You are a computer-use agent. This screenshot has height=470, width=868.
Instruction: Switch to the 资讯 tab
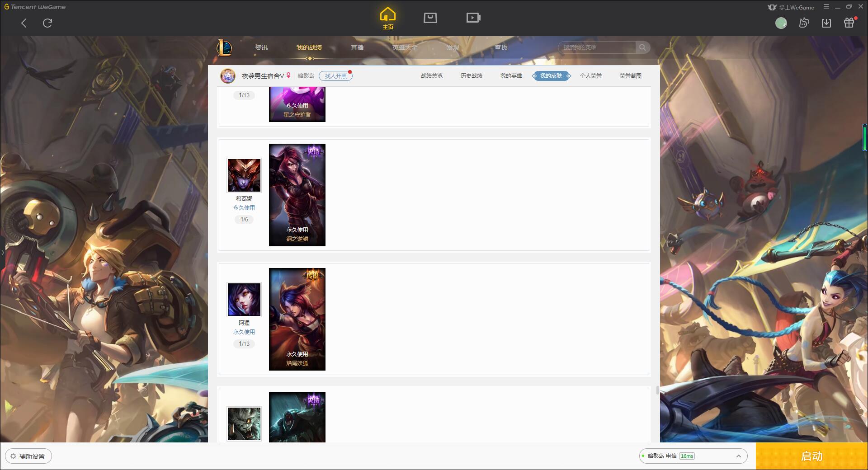[261, 47]
